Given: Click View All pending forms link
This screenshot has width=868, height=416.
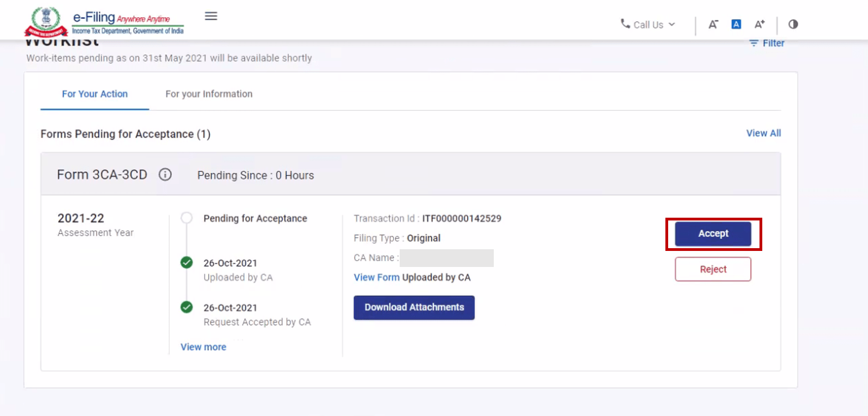Looking at the screenshot, I should click(763, 133).
